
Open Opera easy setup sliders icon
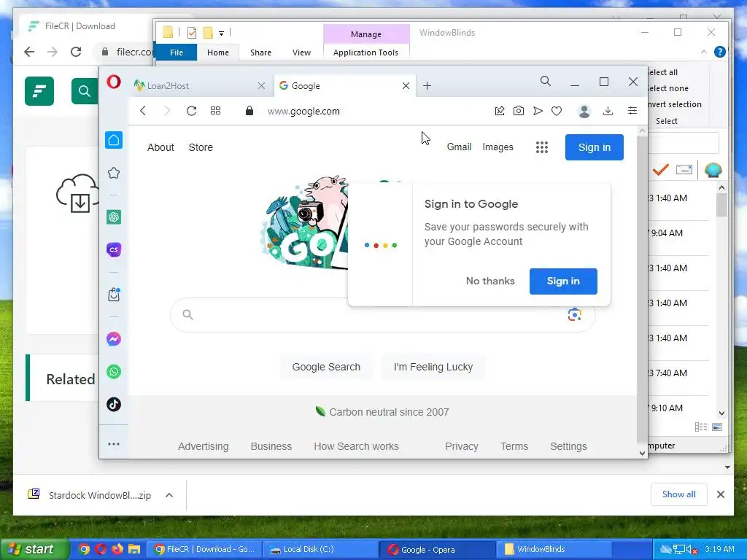(x=632, y=111)
